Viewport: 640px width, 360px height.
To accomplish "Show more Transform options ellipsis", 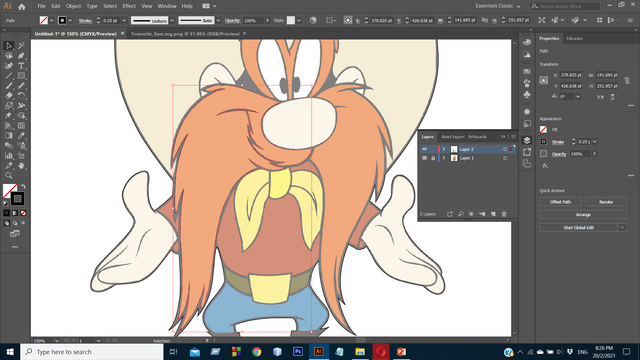I will [x=631, y=106].
